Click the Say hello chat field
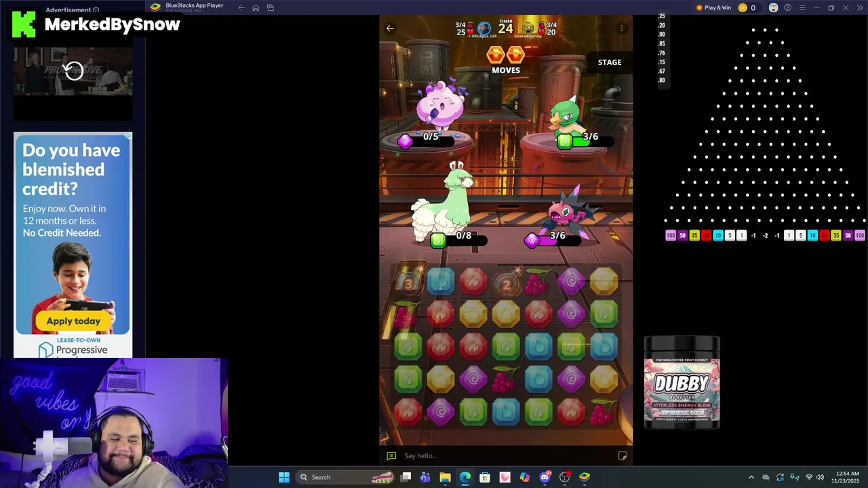Viewport: 868px width, 488px height. 505,455
